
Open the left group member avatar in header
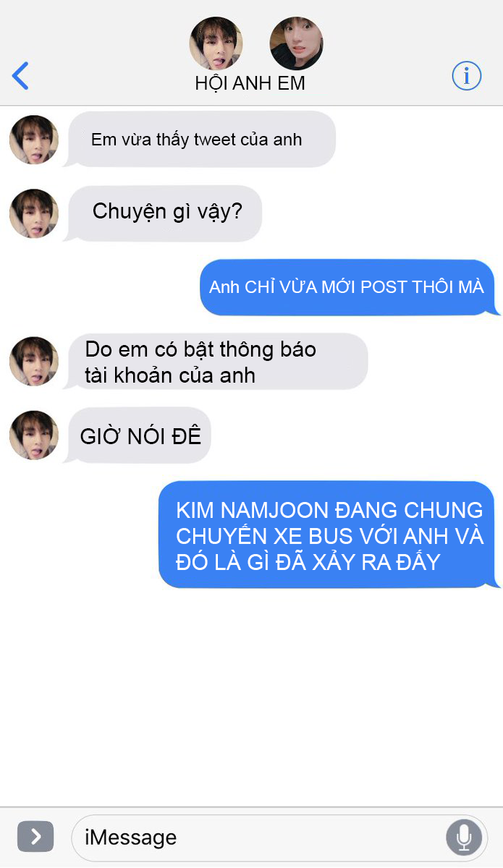click(x=216, y=43)
